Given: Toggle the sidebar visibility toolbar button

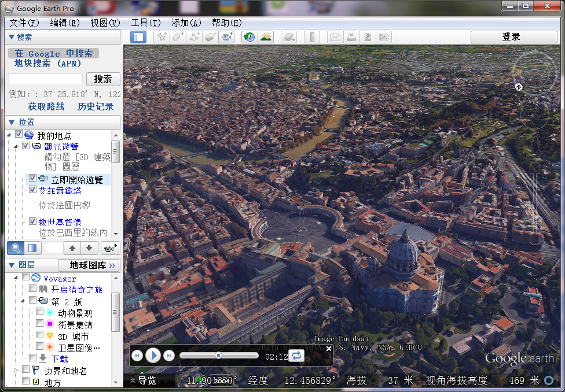Looking at the screenshot, I should (x=138, y=37).
